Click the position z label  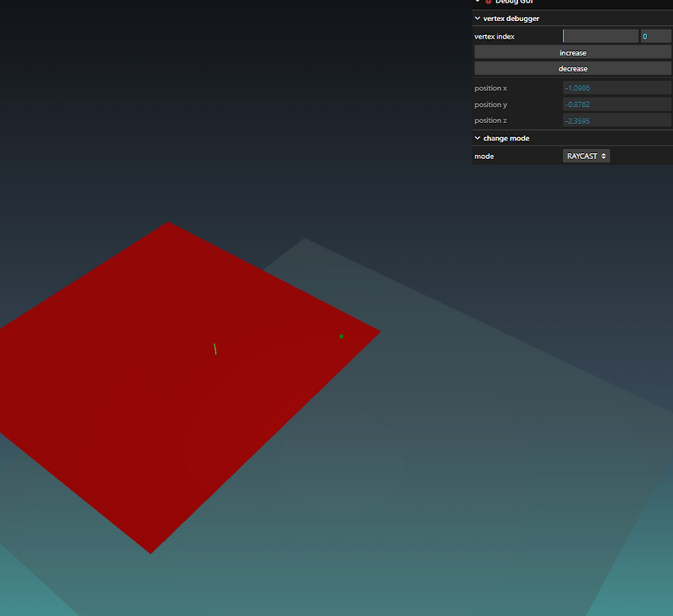(x=490, y=120)
